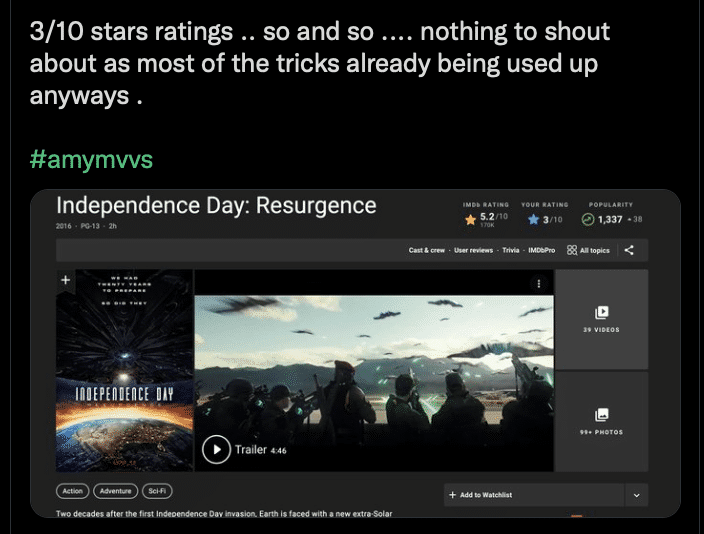704x534 pixels.
Task: Click Add to Watchlist button
Action: click(x=534, y=495)
